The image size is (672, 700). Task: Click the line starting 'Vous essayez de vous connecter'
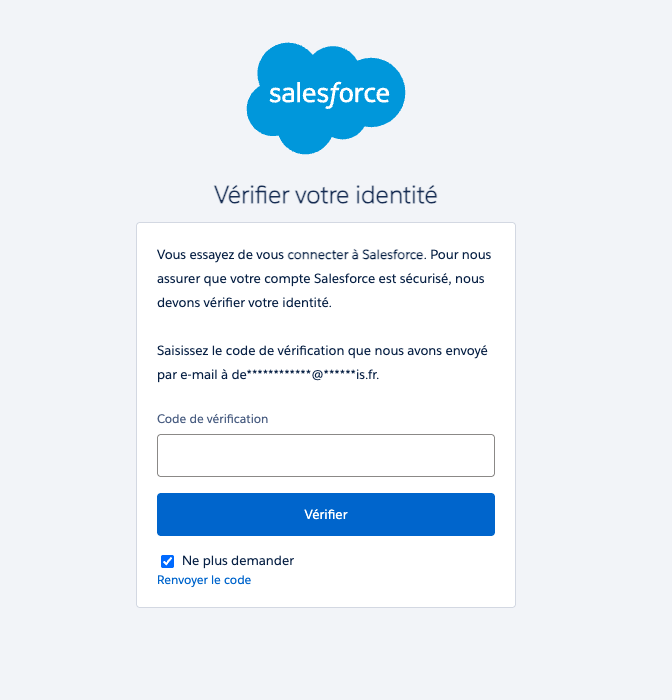pos(324,255)
